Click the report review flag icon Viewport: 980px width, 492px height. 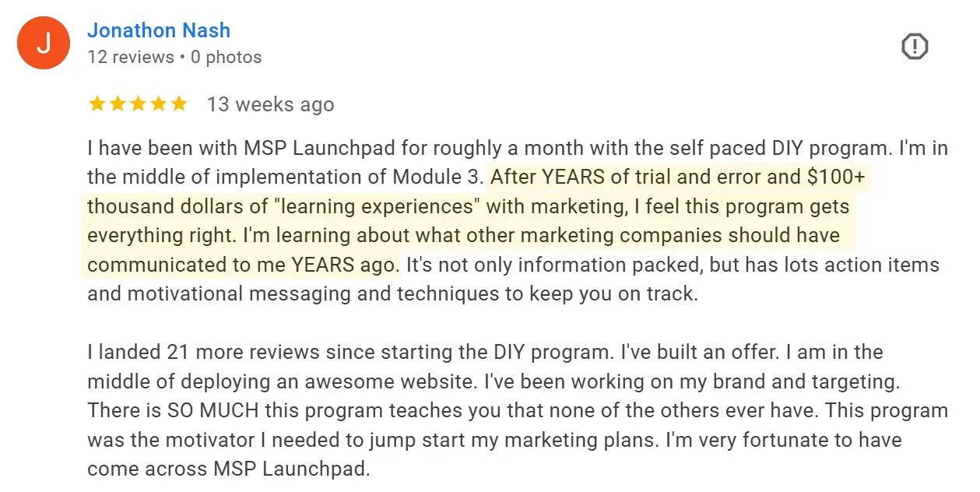coord(915,47)
